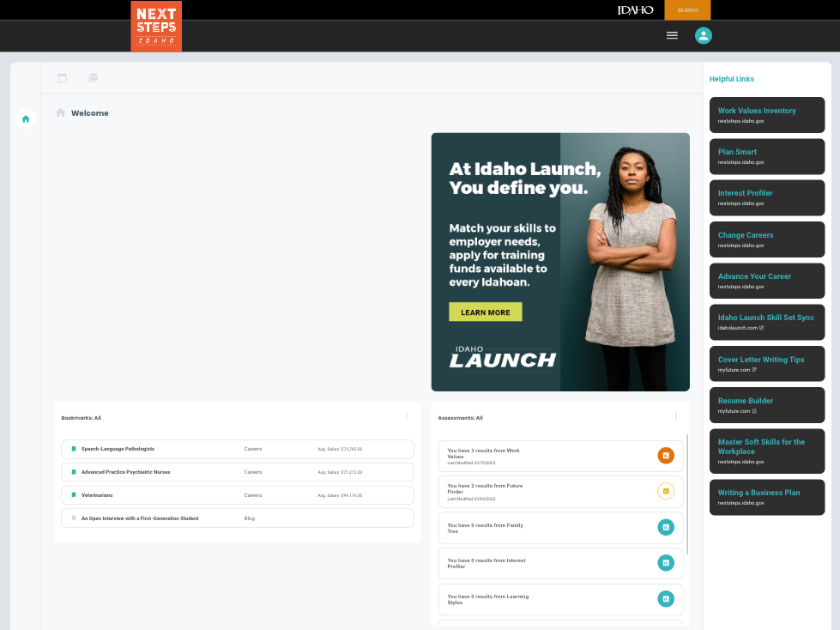Click the average salary for Speech-Language Pathologists
Image resolution: width=840 pixels, height=630 pixels.
(x=340, y=449)
